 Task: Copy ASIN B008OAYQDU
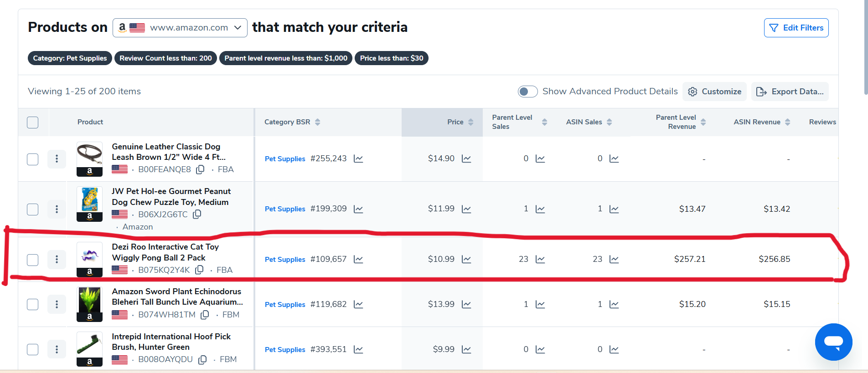202,359
